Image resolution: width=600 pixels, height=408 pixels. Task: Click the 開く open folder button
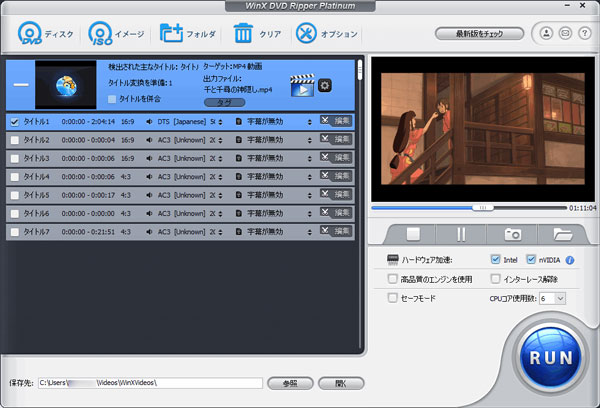341,383
